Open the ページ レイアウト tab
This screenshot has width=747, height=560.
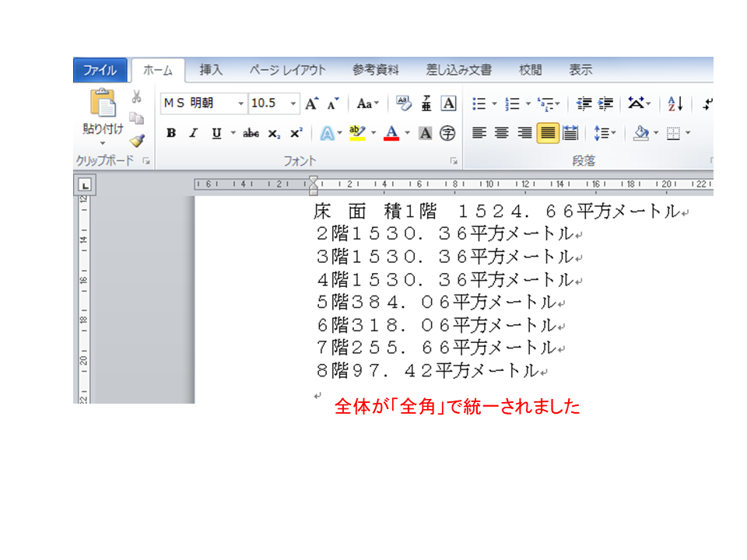click(x=287, y=70)
